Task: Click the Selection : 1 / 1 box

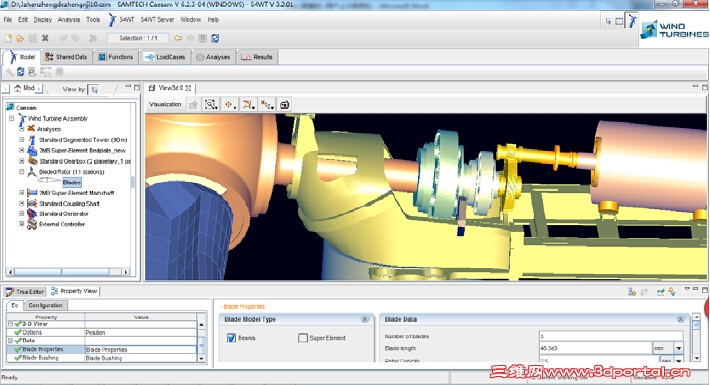Action: [138, 38]
